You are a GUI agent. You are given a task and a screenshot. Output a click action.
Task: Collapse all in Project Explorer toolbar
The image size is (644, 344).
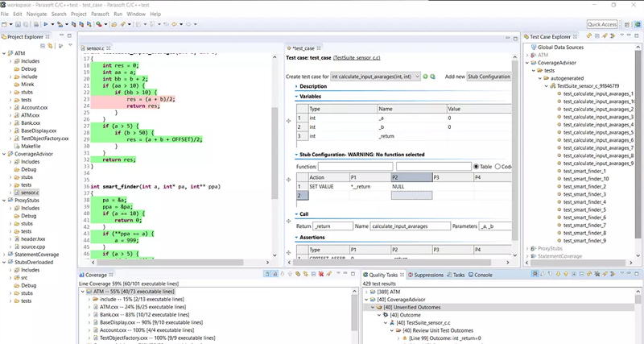coord(43,46)
